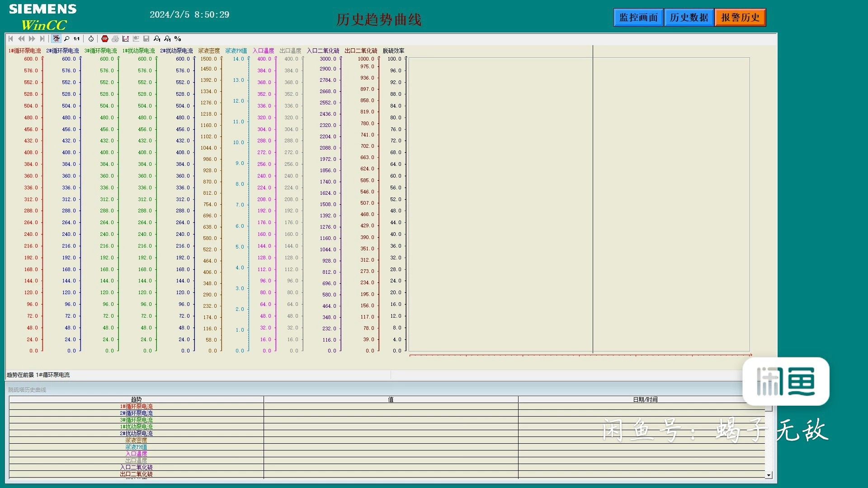Click the percent relative axis icon
This screenshot has height=488, width=868.
(x=178, y=39)
